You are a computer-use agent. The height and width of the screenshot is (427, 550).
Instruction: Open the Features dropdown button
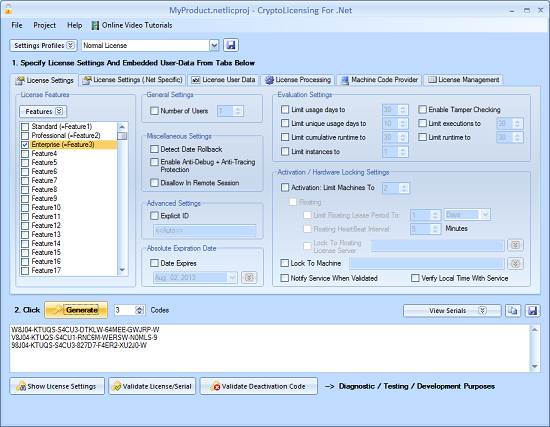(x=43, y=112)
